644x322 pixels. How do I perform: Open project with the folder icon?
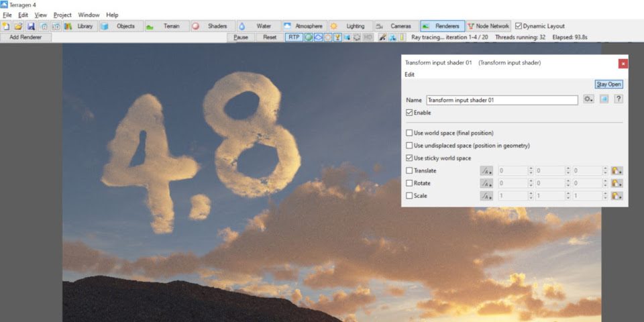18,26
